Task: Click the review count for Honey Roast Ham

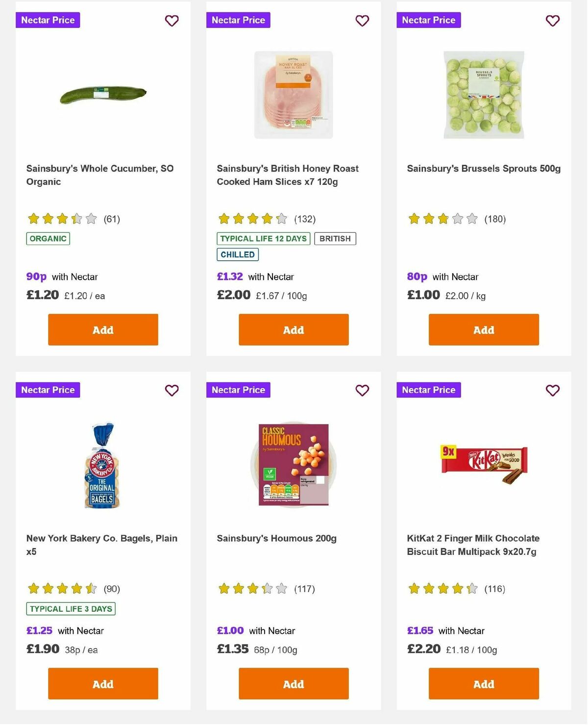Action: point(305,220)
